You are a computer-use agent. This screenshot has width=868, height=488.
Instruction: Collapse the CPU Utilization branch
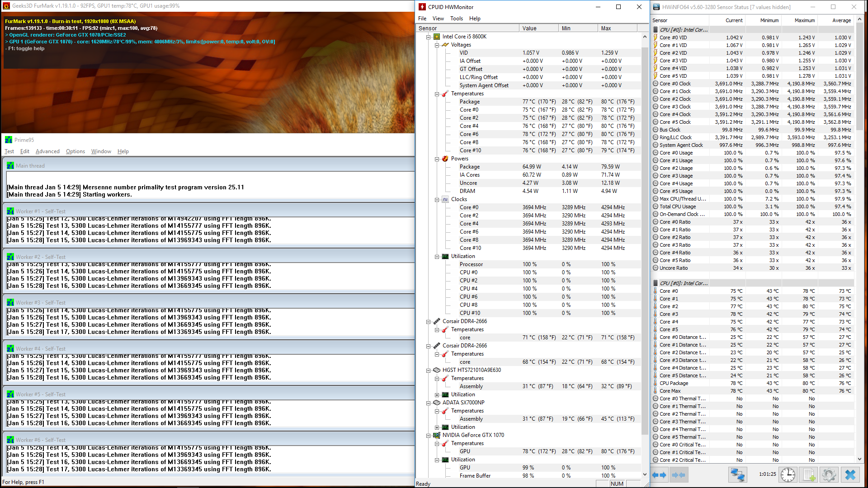click(437, 256)
